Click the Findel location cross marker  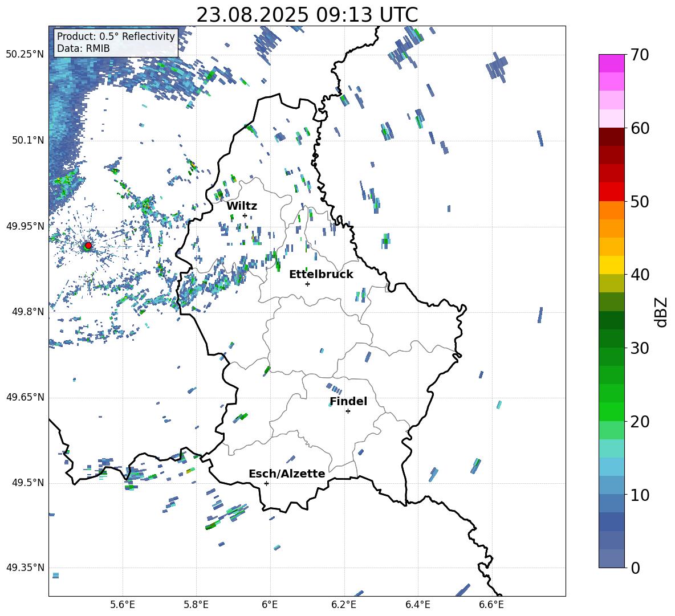click(348, 411)
